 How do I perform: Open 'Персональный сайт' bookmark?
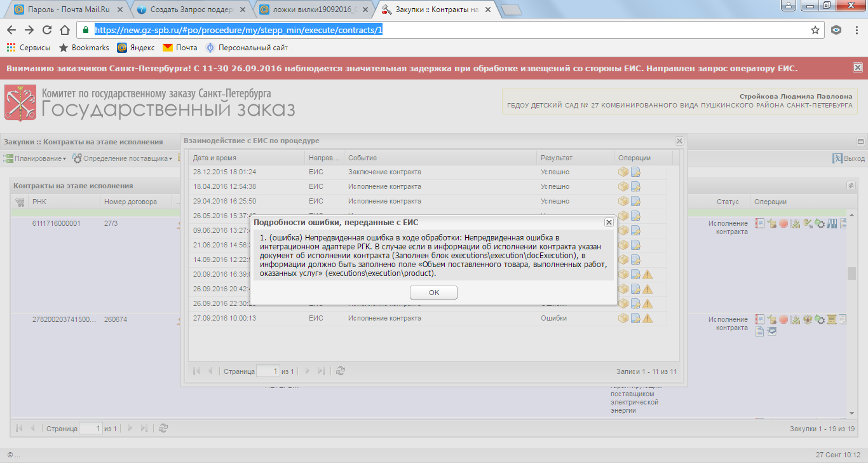pyautogui.click(x=247, y=48)
